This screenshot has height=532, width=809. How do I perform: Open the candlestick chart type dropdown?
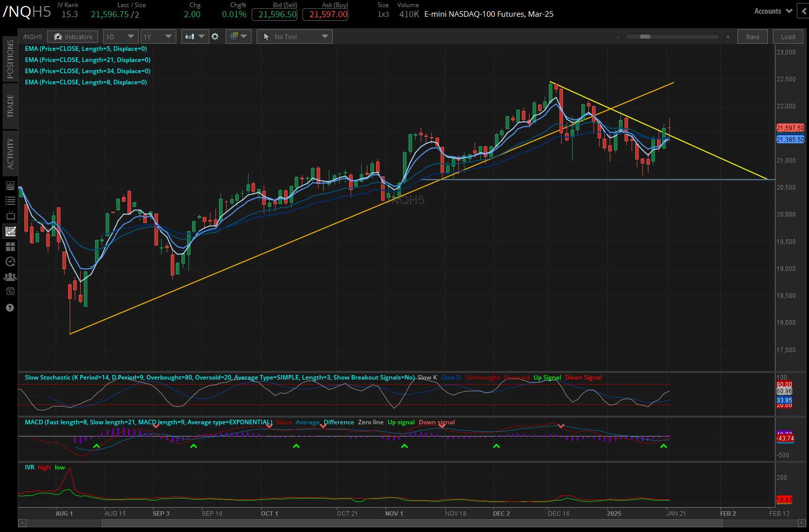195,37
